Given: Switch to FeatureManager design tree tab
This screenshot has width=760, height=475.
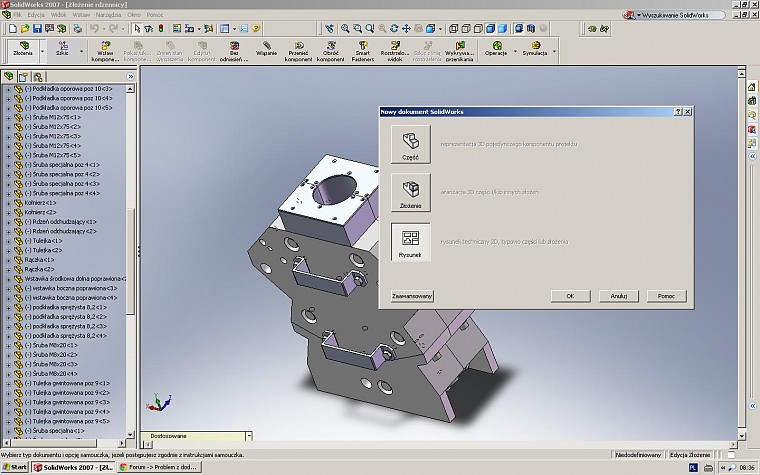Looking at the screenshot, I should (8, 77).
